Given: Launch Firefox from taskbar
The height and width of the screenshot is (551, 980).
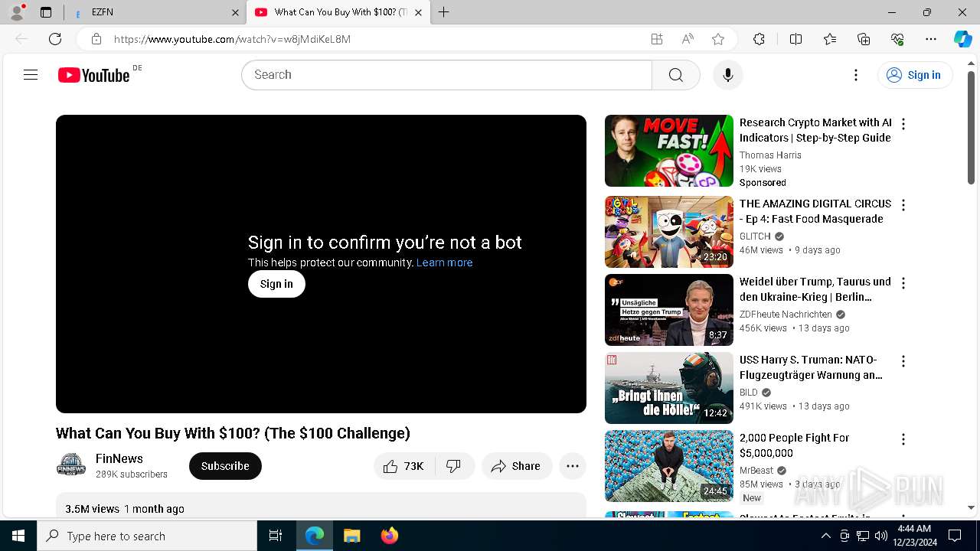Looking at the screenshot, I should click(x=389, y=536).
